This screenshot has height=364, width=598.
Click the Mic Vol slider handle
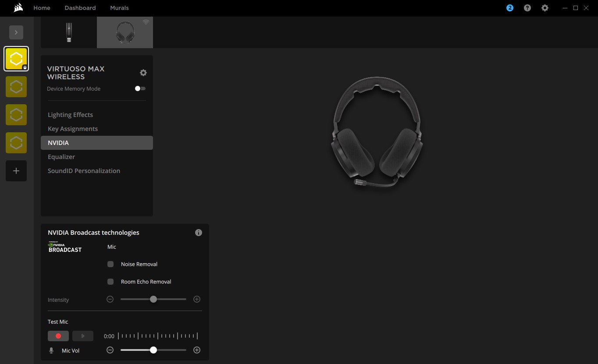tap(153, 350)
